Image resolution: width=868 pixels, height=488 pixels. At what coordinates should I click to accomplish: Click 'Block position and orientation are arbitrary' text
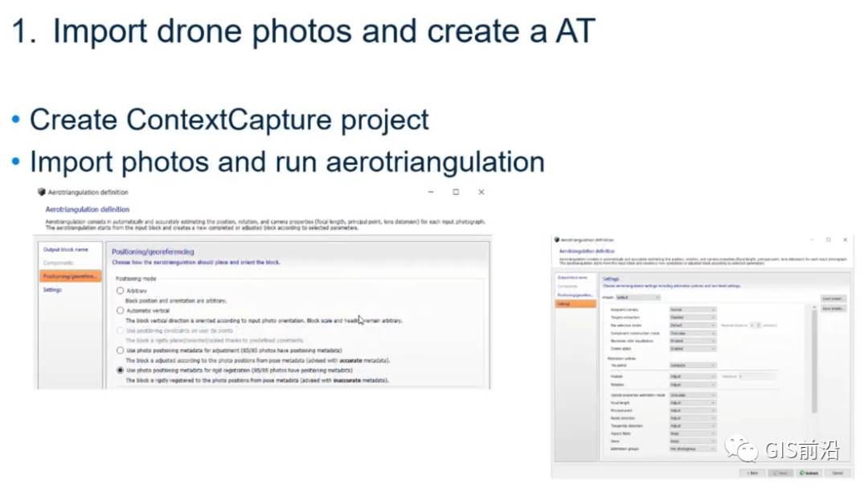176,300
